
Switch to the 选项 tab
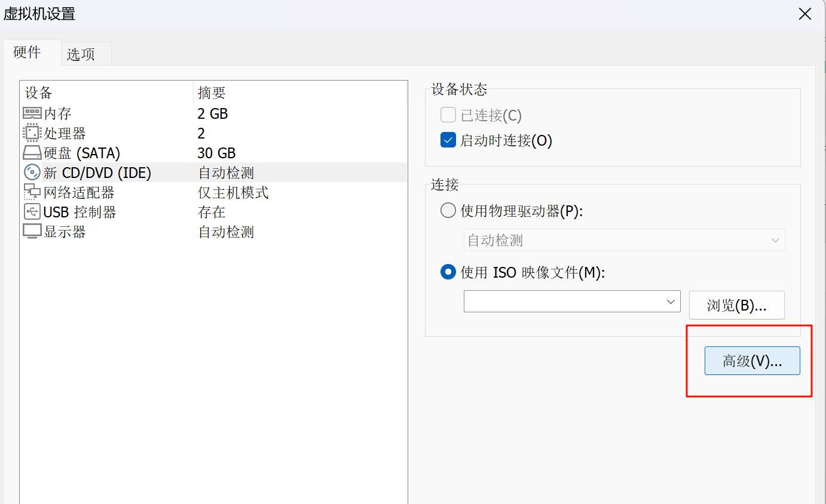(x=81, y=54)
